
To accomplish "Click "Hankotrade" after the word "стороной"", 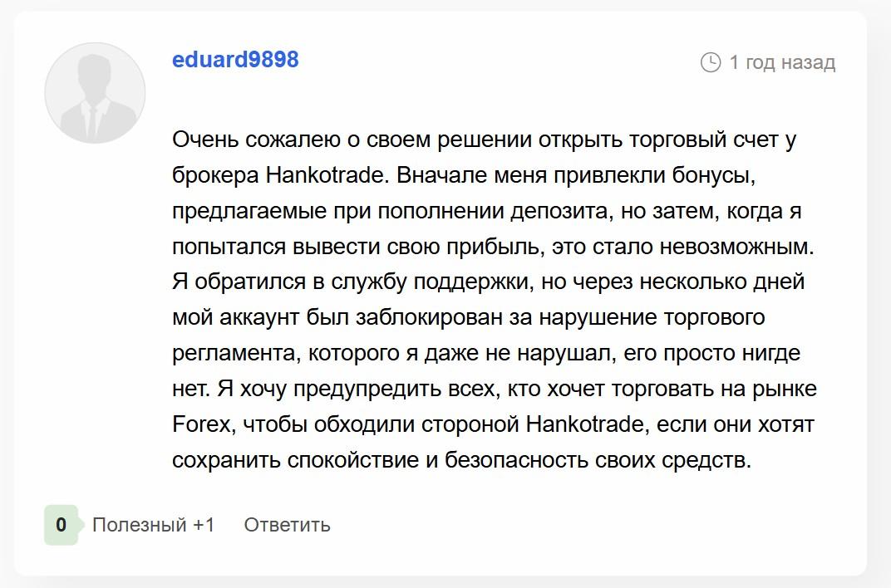I will click(x=585, y=424).
